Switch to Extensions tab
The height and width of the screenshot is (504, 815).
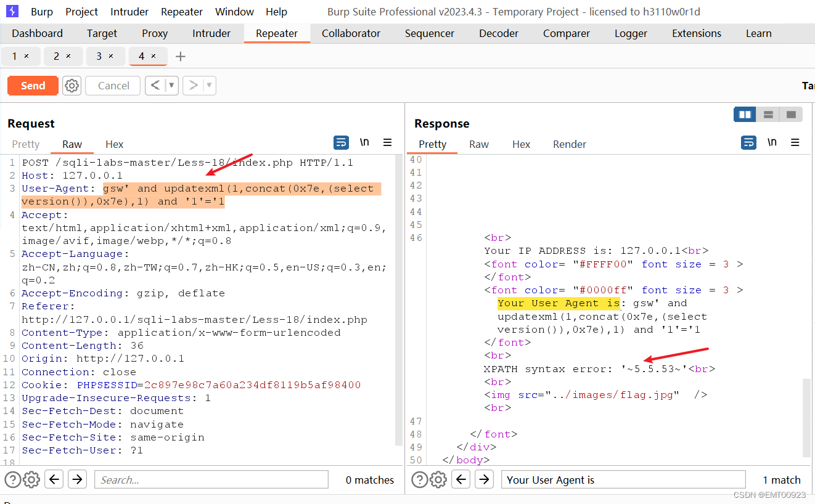pos(697,33)
